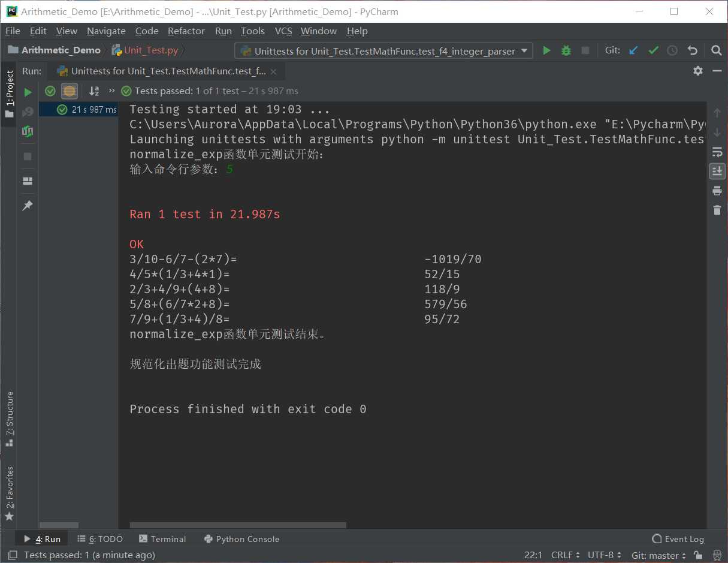Switch to the 6: TODO bottom tab
This screenshot has height=563, width=728.
100,539
